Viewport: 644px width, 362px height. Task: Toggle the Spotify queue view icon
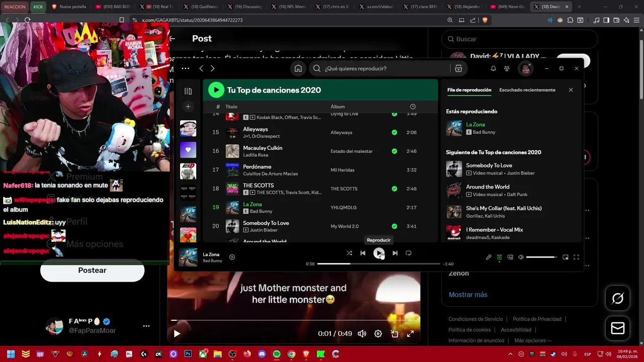(499, 257)
